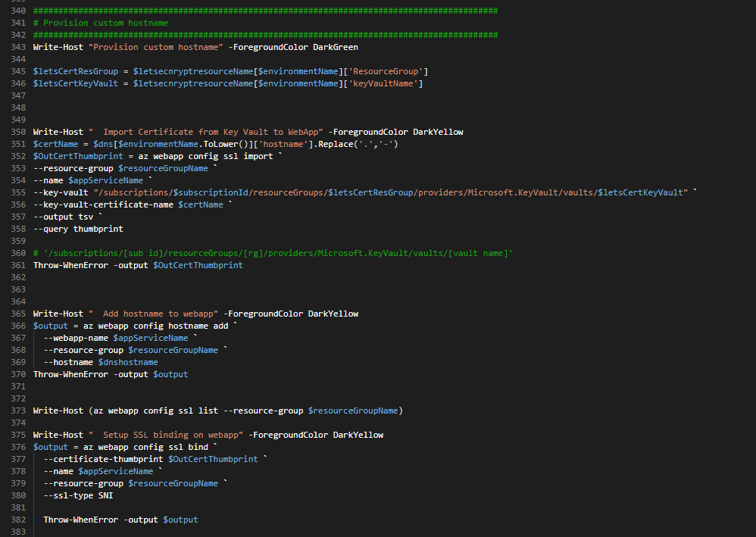
Task: Select the Throw-WhenError call on line 361
Action: [80, 264]
